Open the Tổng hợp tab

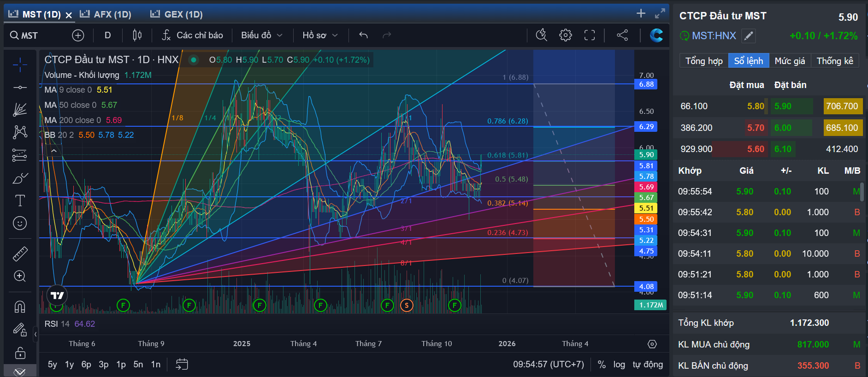coord(704,61)
